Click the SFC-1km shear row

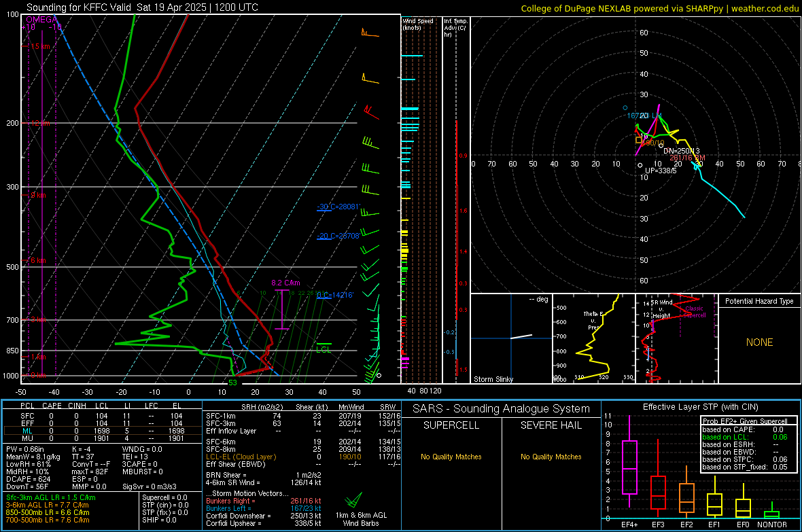click(303, 416)
